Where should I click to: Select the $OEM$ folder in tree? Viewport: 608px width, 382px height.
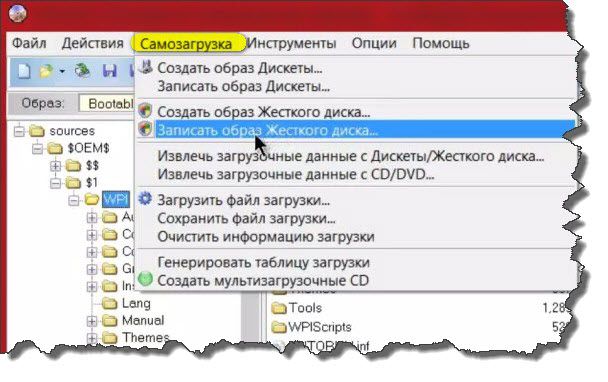click(88, 148)
